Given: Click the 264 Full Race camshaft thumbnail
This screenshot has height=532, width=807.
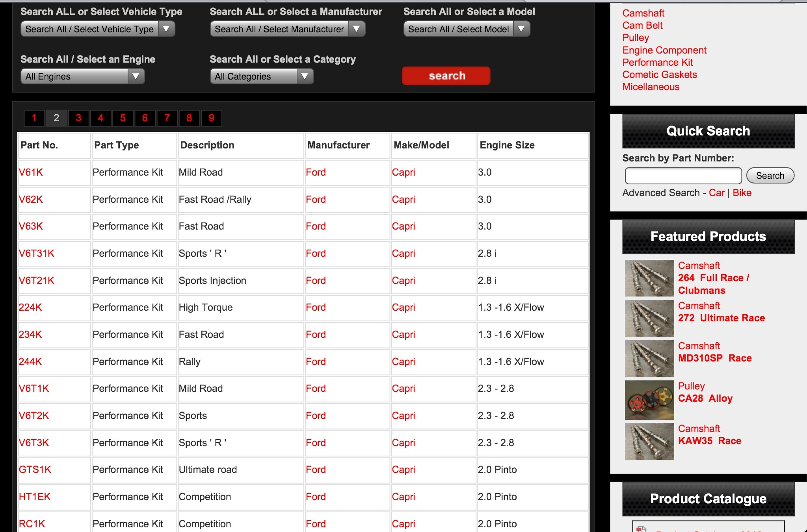Looking at the screenshot, I should click(x=649, y=278).
